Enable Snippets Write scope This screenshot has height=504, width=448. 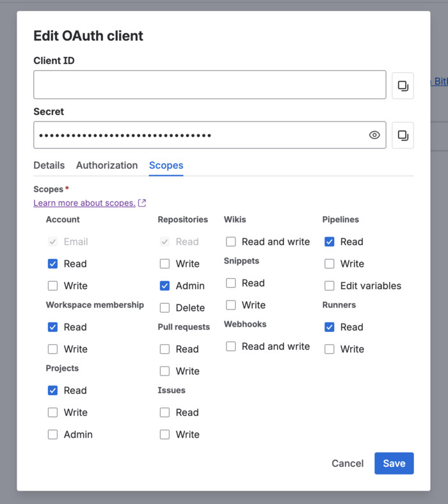coord(231,304)
